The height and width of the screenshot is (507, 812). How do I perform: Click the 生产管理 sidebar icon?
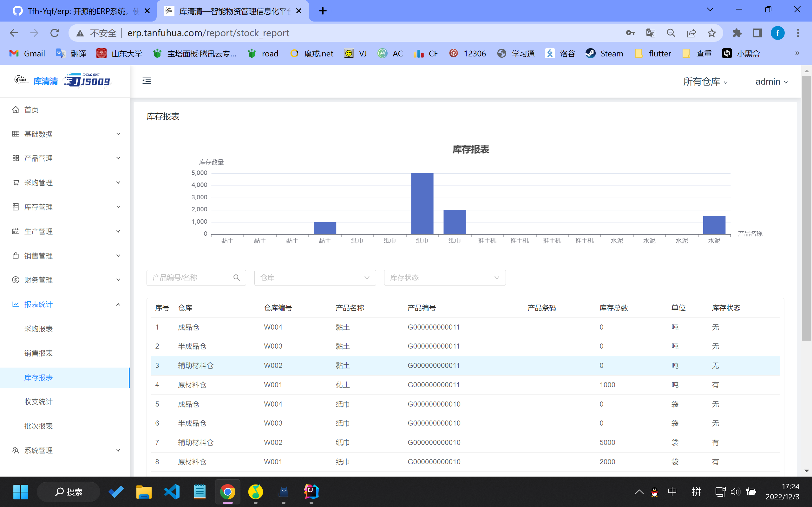[x=15, y=231]
